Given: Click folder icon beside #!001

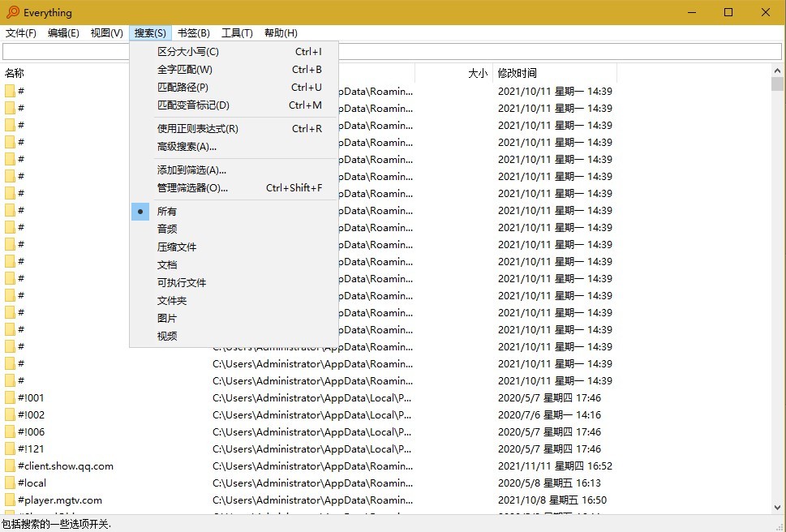Looking at the screenshot, I should [x=10, y=397].
